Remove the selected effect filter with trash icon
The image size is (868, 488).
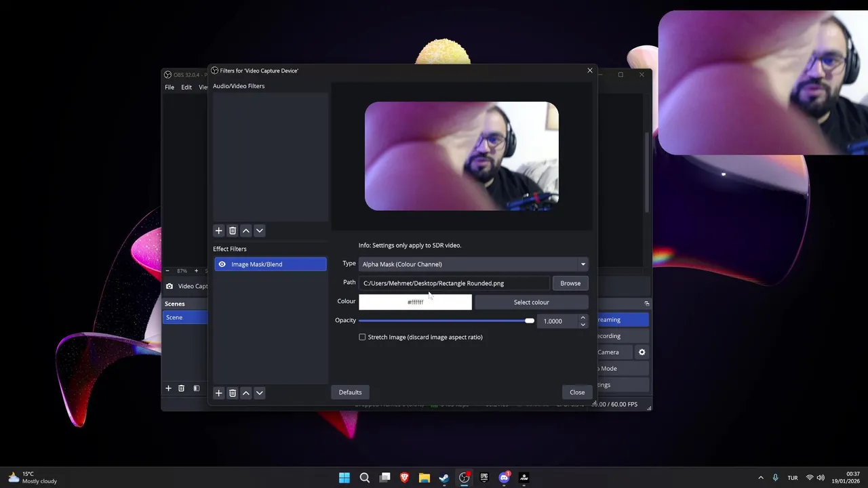pos(232,392)
